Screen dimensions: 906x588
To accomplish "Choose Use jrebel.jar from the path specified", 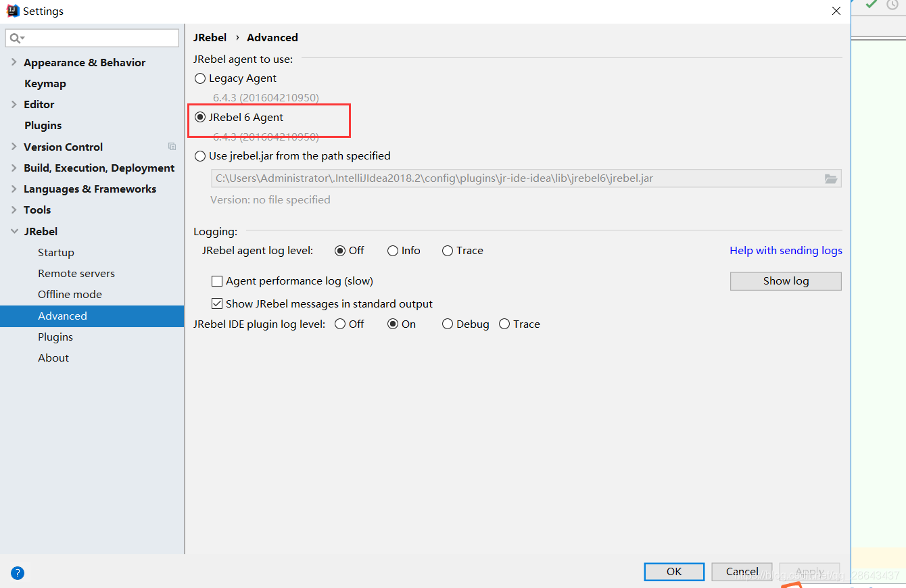I will 200,155.
